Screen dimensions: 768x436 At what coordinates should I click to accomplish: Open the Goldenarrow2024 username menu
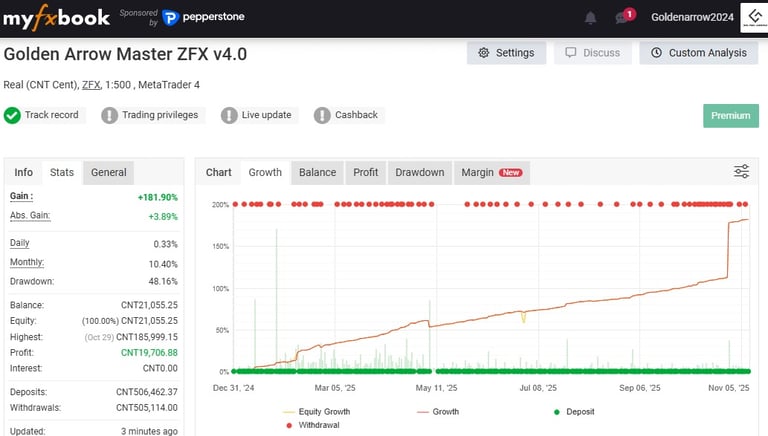coord(692,17)
